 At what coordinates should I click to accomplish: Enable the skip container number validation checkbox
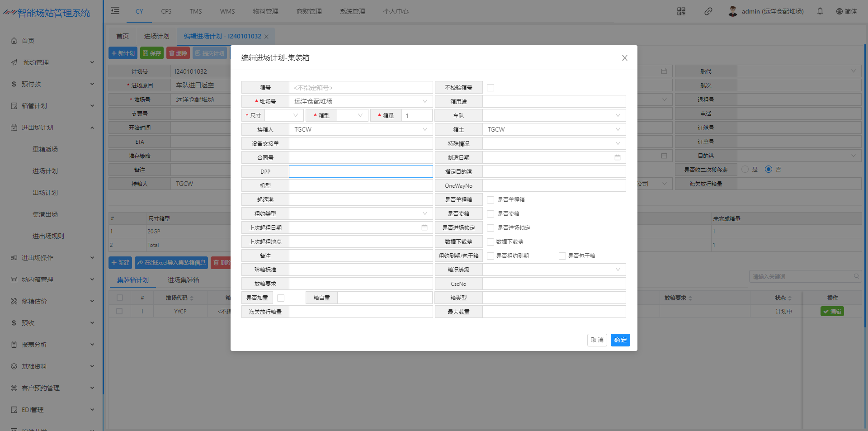pos(491,88)
